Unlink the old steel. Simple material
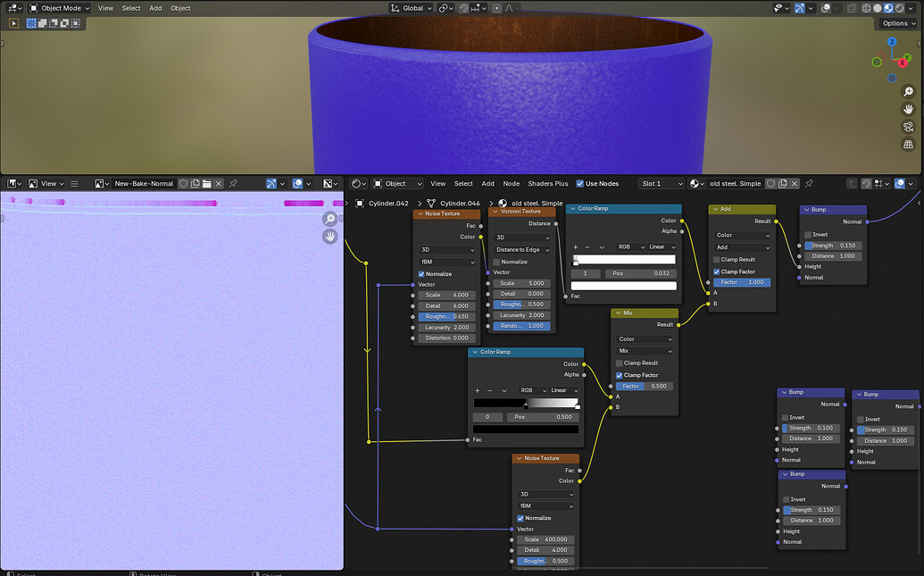Screen dimensions: 924x576 pos(795,184)
